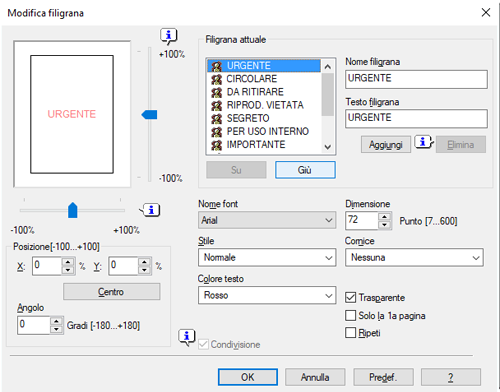The image size is (500, 392).
Task: Click the info icon between Aggiungi and Elimina
Action: [x=423, y=142]
